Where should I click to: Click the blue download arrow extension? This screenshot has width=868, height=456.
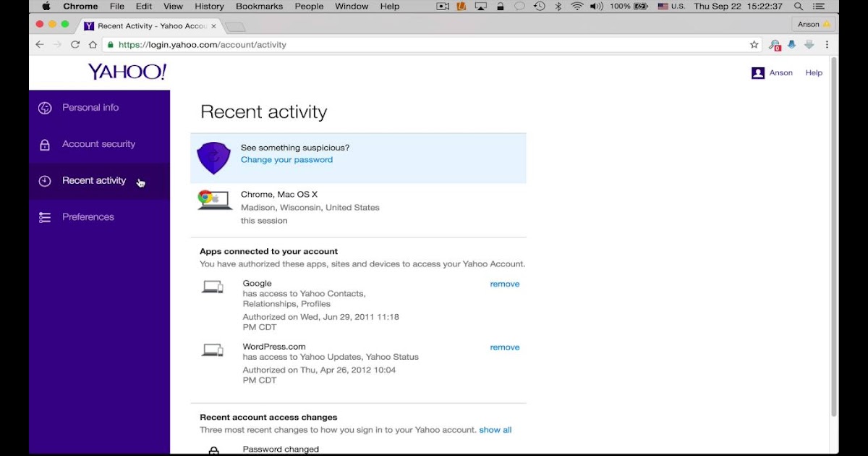click(x=791, y=45)
